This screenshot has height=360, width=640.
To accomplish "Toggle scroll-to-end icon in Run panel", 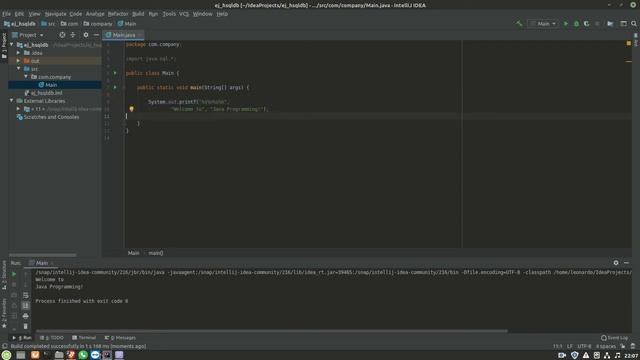I will click(26, 305).
